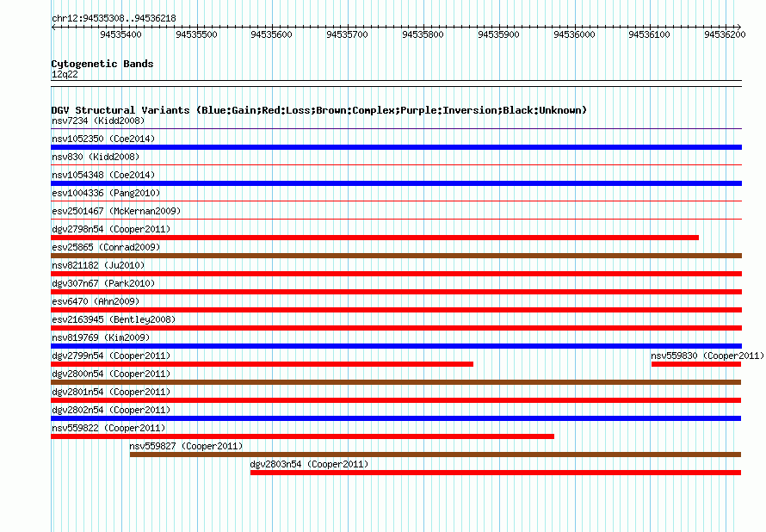Click the 94535400 ruler position
Image resolution: width=766 pixels, height=532 pixels.
[x=120, y=34]
